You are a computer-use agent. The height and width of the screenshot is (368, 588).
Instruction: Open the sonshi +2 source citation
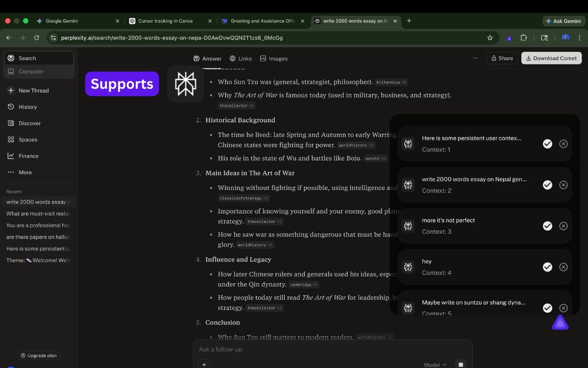tap(376, 159)
